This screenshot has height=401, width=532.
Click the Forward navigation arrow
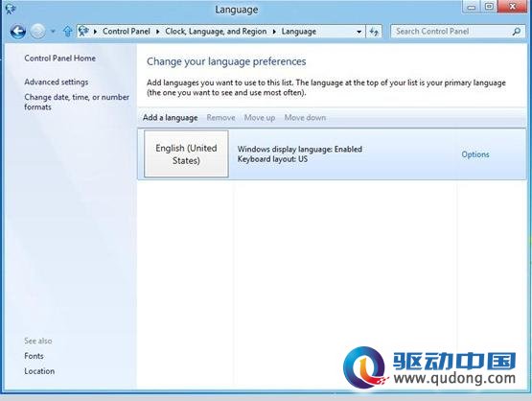[37, 32]
